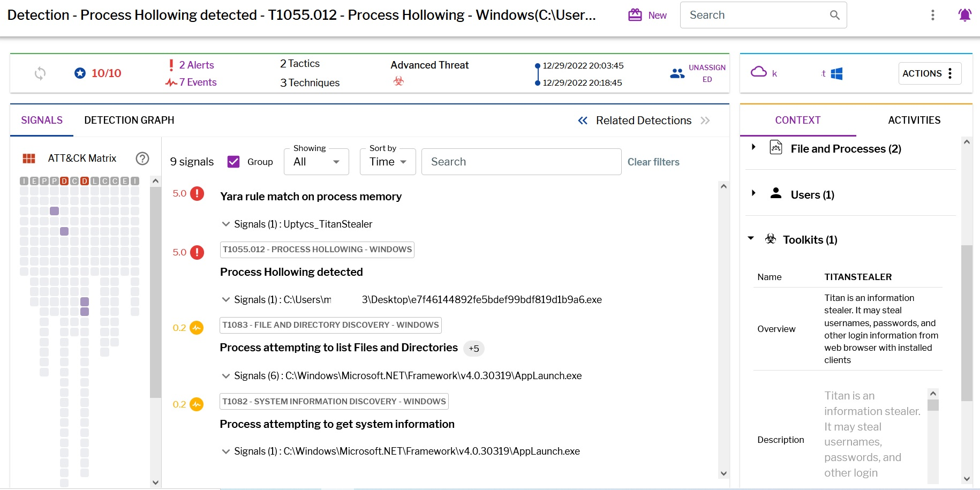The height and width of the screenshot is (490, 980).
Task: Go to previous related detection arrows
Action: [x=583, y=120]
